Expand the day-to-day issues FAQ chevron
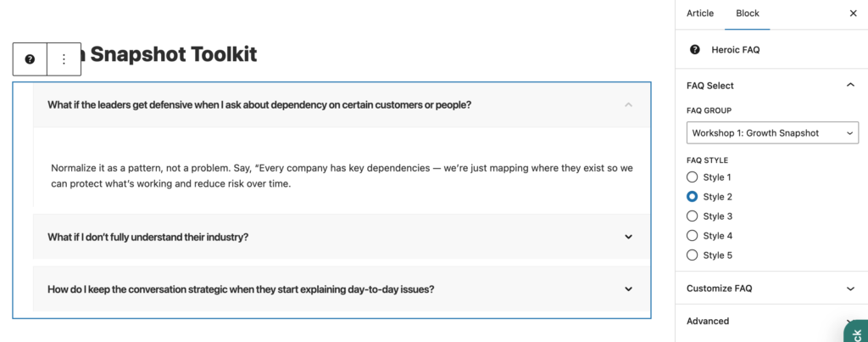 pyautogui.click(x=628, y=289)
